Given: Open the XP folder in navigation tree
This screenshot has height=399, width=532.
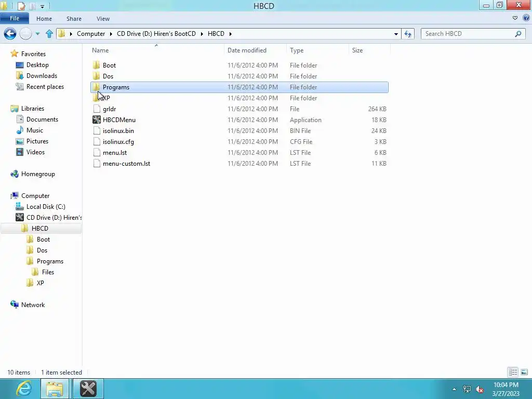Looking at the screenshot, I should pos(40,283).
